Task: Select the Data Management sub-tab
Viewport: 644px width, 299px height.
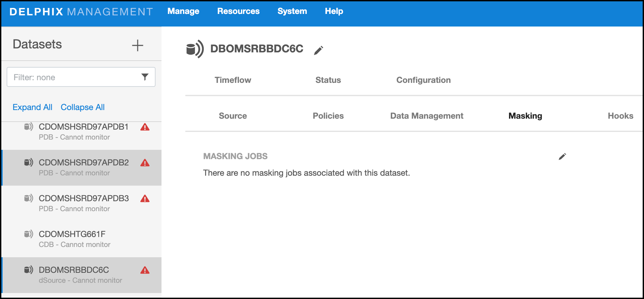Action: point(427,116)
